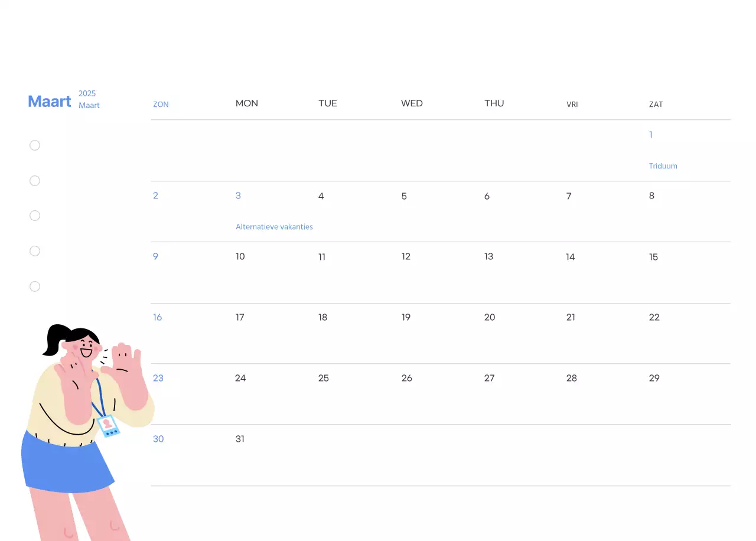Select March 3 above Alternatieve vakanties
The height and width of the screenshot is (541, 756).
point(238,195)
